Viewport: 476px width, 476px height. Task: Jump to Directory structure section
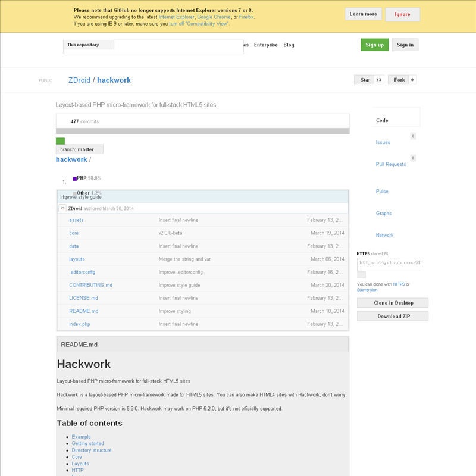point(92,450)
